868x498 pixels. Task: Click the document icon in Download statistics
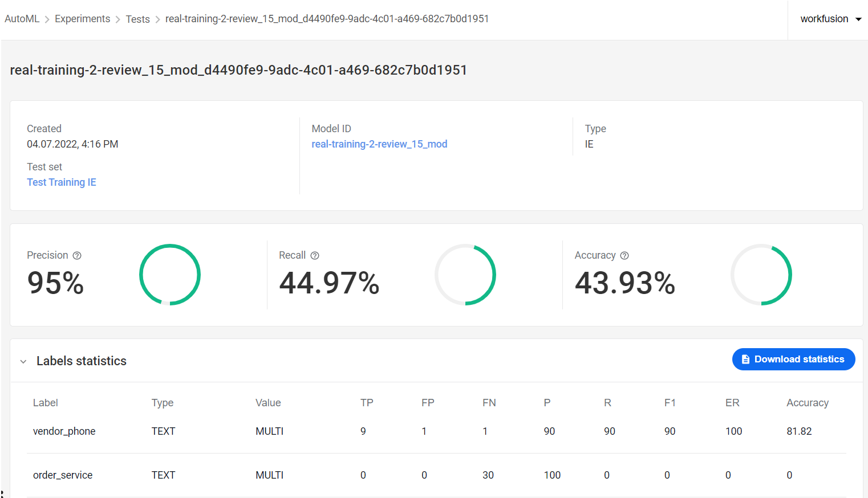pyautogui.click(x=745, y=360)
